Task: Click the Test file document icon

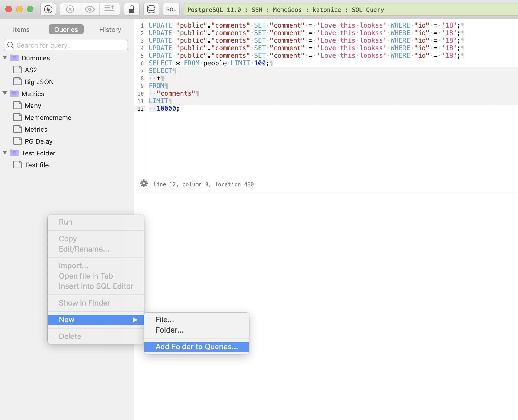Action: pyautogui.click(x=18, y=165)
